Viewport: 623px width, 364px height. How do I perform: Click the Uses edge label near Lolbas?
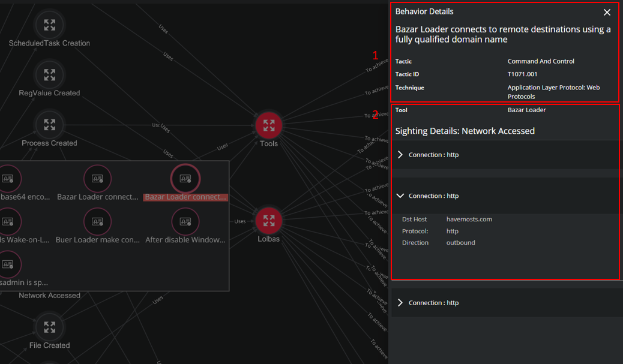click(240, 221)
